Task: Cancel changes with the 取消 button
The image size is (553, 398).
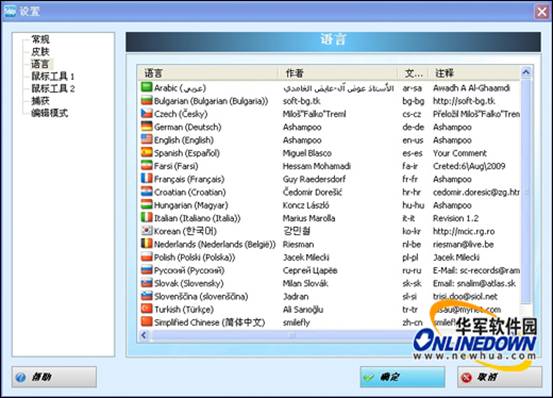Action: coord(500,377)
